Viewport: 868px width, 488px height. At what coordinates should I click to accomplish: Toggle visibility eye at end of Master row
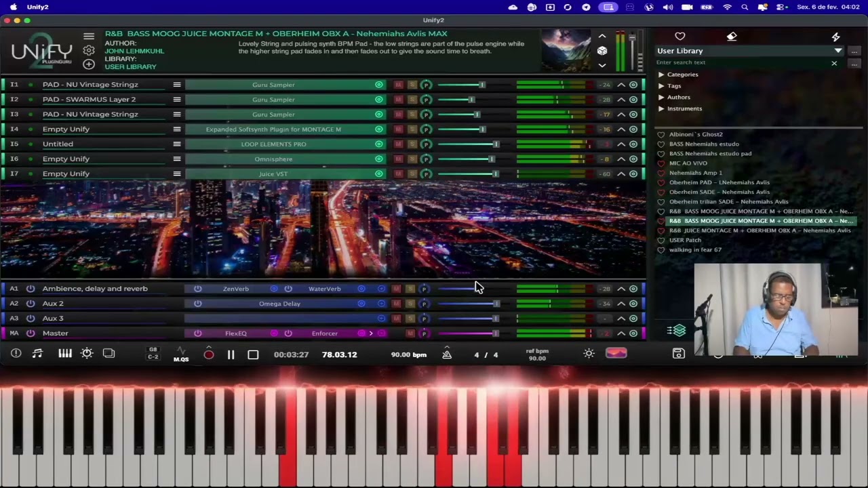pos(633,333)
